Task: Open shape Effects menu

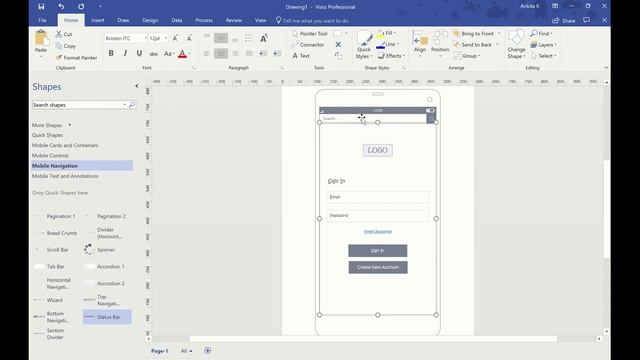Action: coord(391,56)
